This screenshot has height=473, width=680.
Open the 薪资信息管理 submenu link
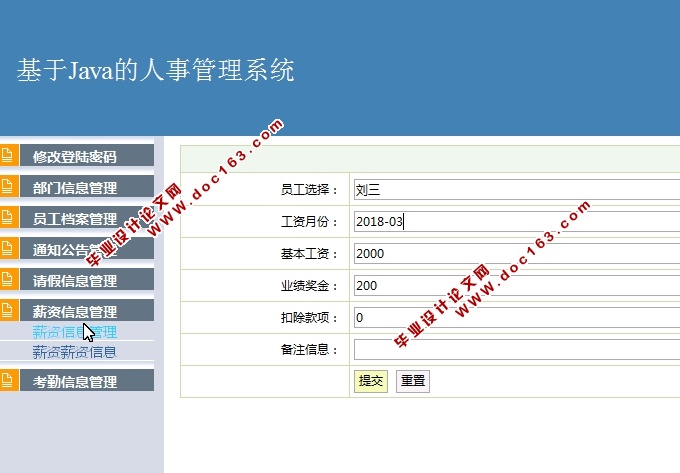(75, 332)
